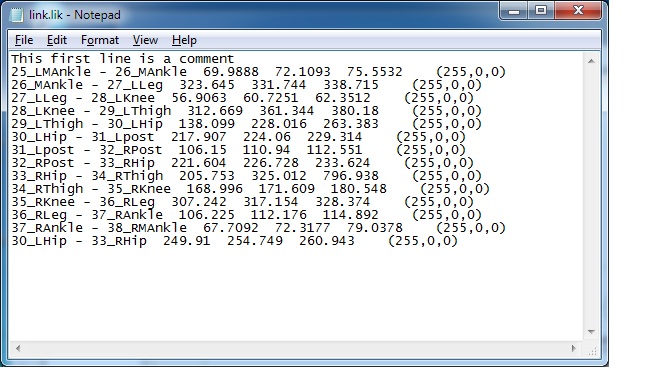This screenshot has height=384, width=652.
Task: Click the window resize grip corner
Action: (592, 351)
